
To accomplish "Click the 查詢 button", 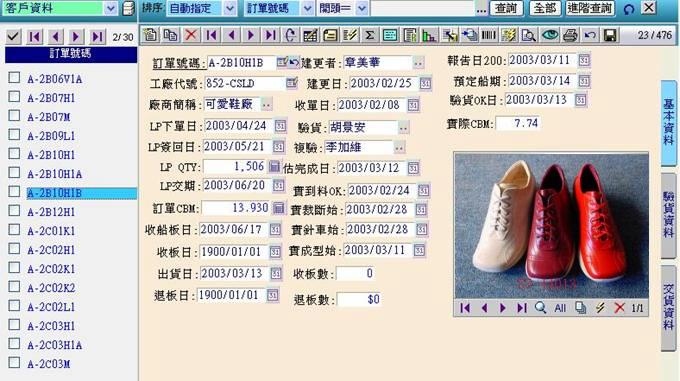I will (506, 8).
